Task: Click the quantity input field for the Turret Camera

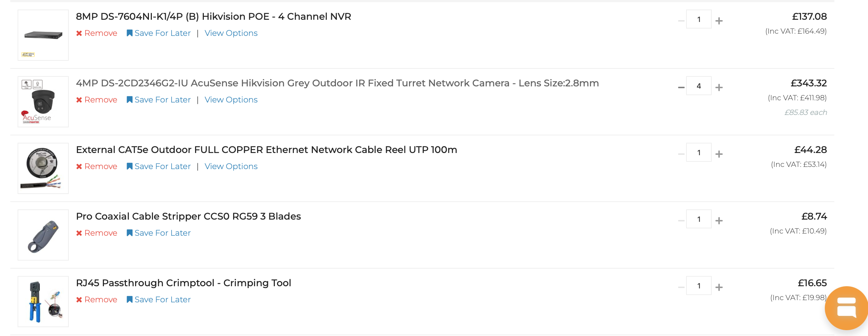Action: pyautogui.click(x=699, y=86)
